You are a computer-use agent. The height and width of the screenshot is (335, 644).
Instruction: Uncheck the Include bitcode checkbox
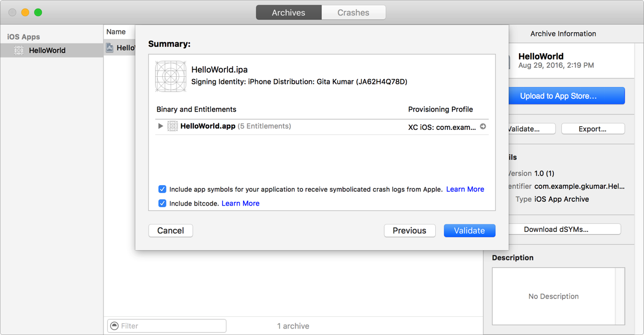[162, 203]
